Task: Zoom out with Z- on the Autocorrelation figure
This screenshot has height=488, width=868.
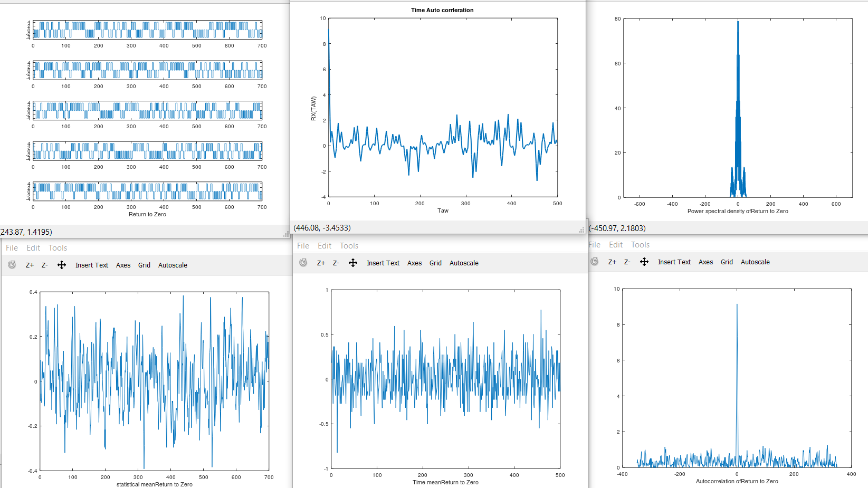Action: point(626,262)
